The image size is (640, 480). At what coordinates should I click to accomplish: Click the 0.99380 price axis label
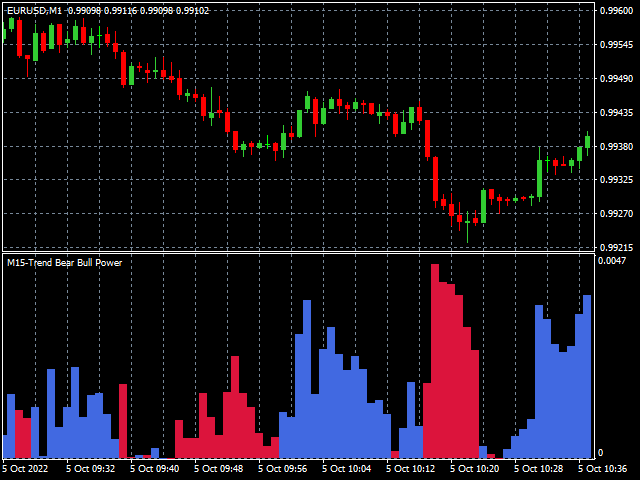coord(616,147)
